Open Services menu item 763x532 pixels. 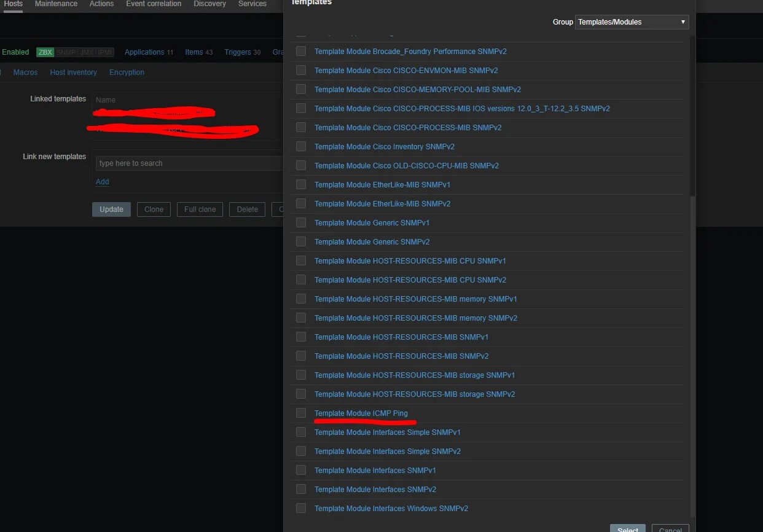(x=252, y=4)
